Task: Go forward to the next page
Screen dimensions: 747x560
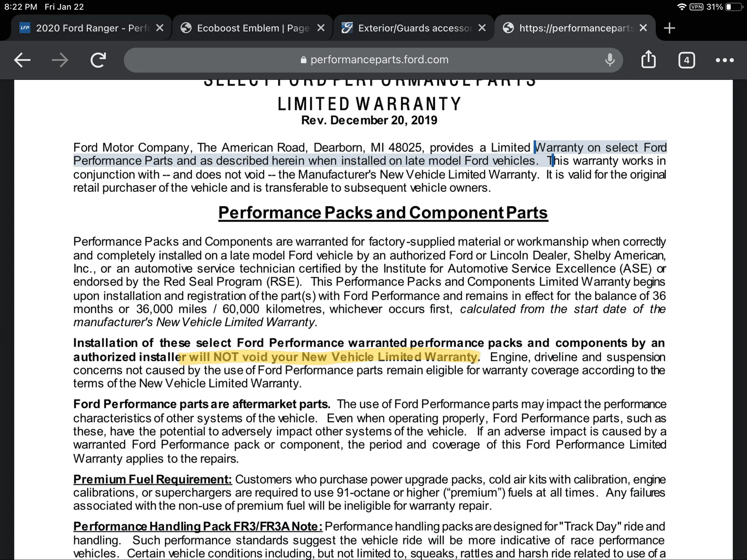Action: (x=60, y=60)
